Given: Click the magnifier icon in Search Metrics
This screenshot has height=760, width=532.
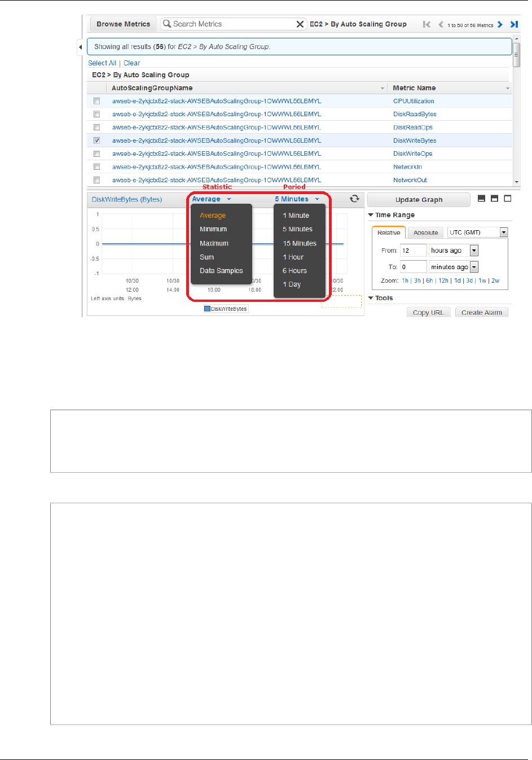Looking at the screenshot, I should (x=167, y=24).
